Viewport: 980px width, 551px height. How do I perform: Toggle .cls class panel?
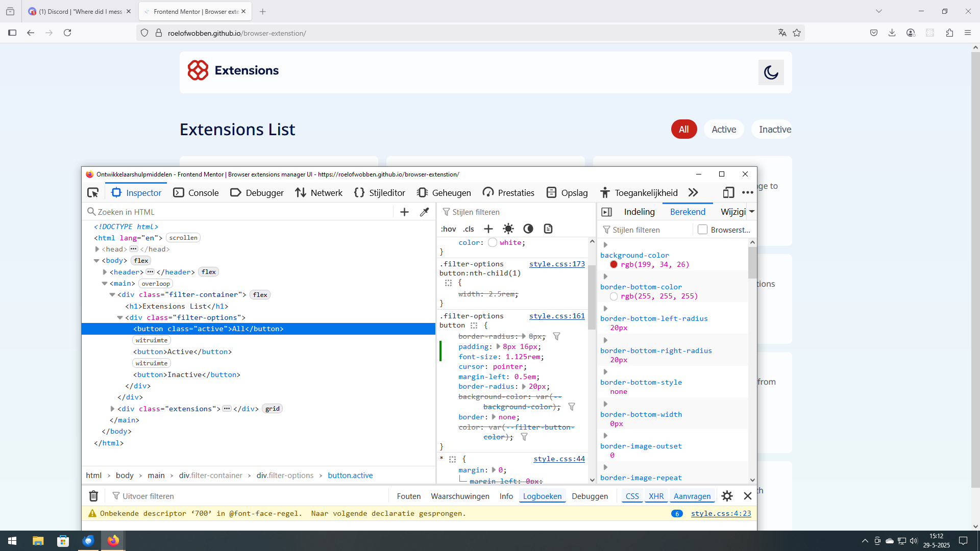[x=469, y=229]
